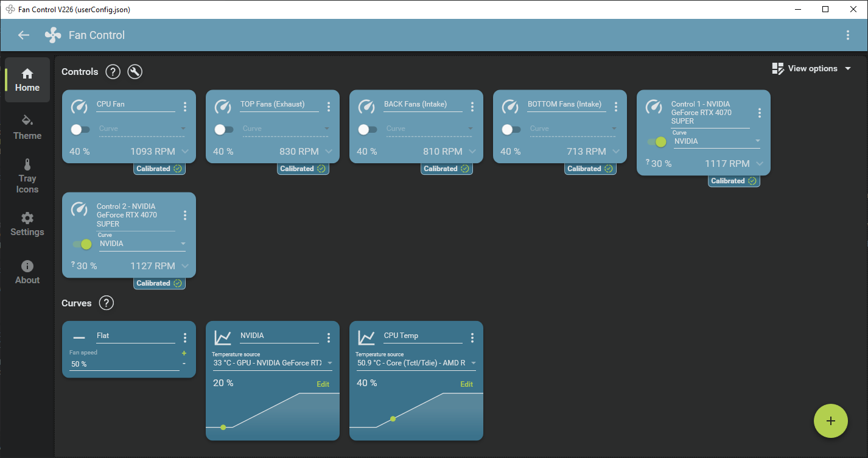Image resolution: width=868 pixels, height=458 pixels.
Task: Click the CPU Temp curve graph icon
Action: [366, 337]
